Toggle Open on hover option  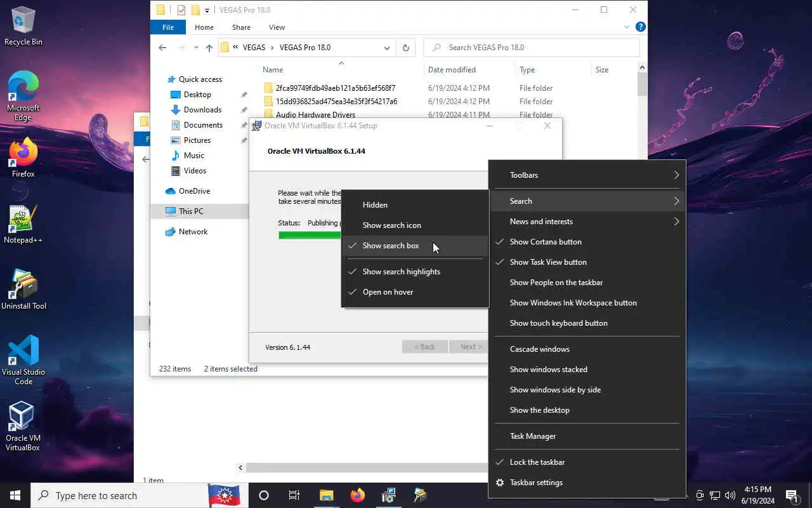pos(415,292)
